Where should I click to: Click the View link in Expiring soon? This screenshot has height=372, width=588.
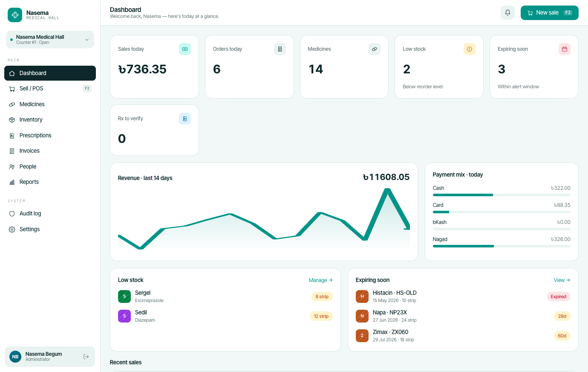pyautogui.click(x=562, y=280)
